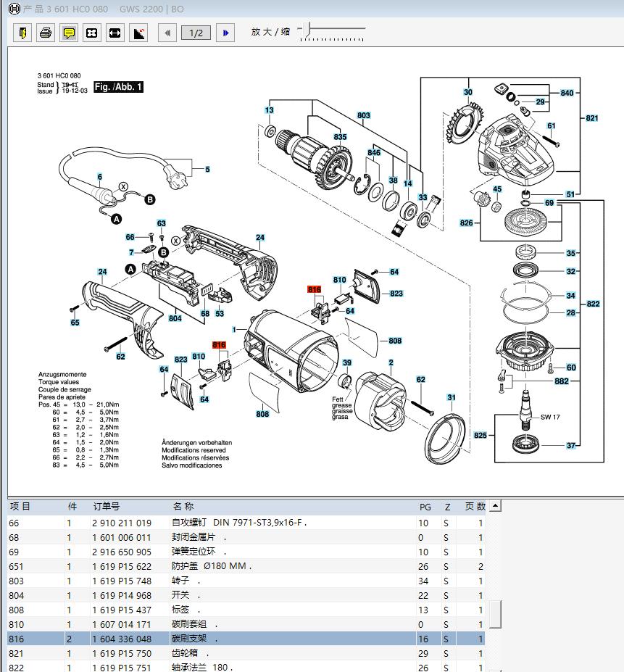Click part label 846 on the diagram
Image resolution: width=624 pixels, height=672 pixels.
[374, 152]
